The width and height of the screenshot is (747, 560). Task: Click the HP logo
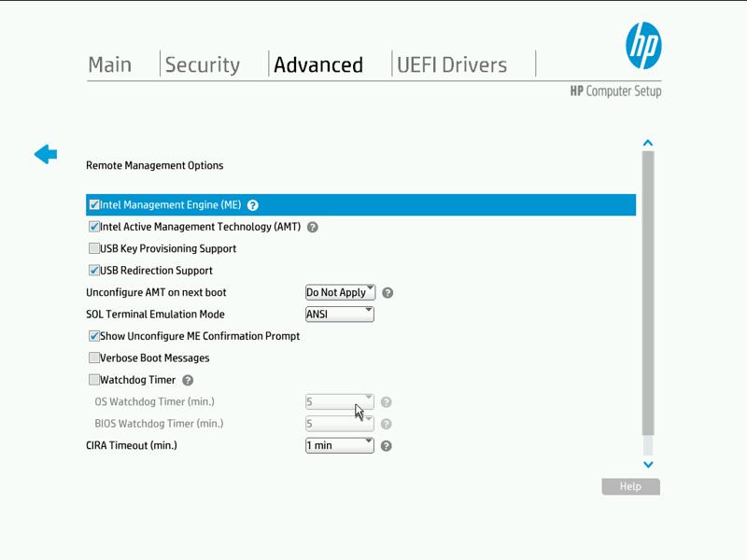pyautogui.click(x=642, y=45)
